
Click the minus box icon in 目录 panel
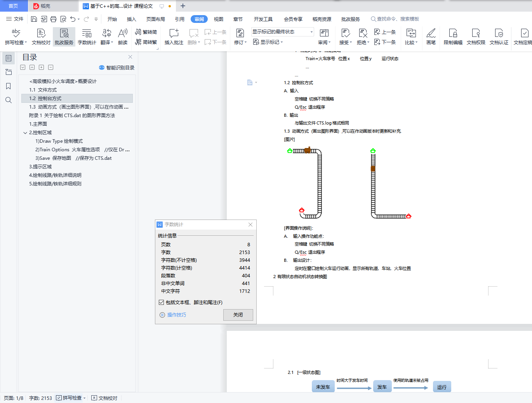(x=50, y=67)
